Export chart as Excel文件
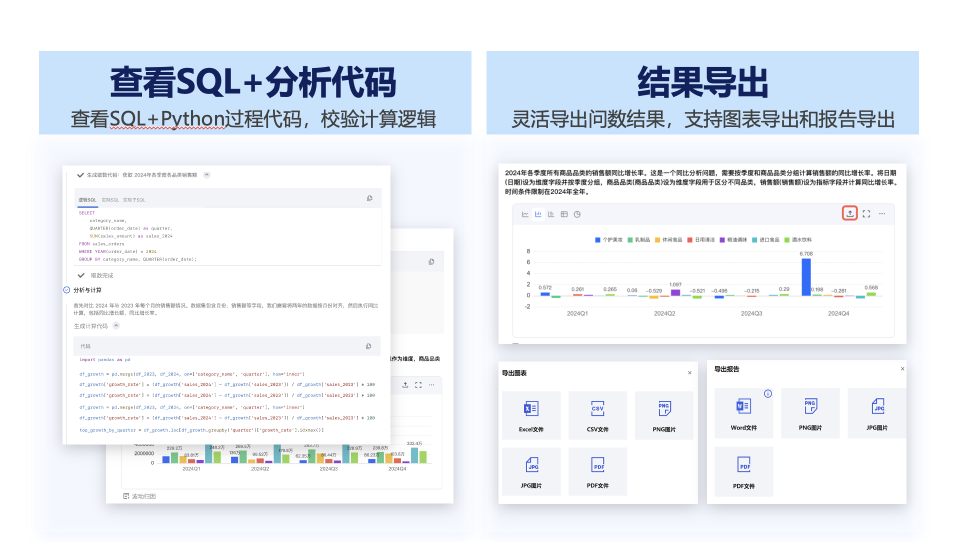The width and height of the screenshot is (980, 542). click(531, 415)
